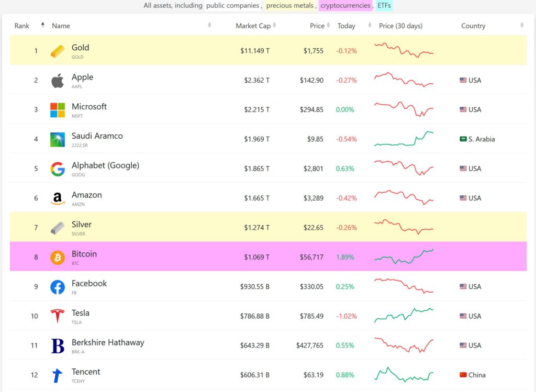The image size is (536, 392).
Task: Click Berkshire Hathaway 30-day price chart
Action: 404,345
